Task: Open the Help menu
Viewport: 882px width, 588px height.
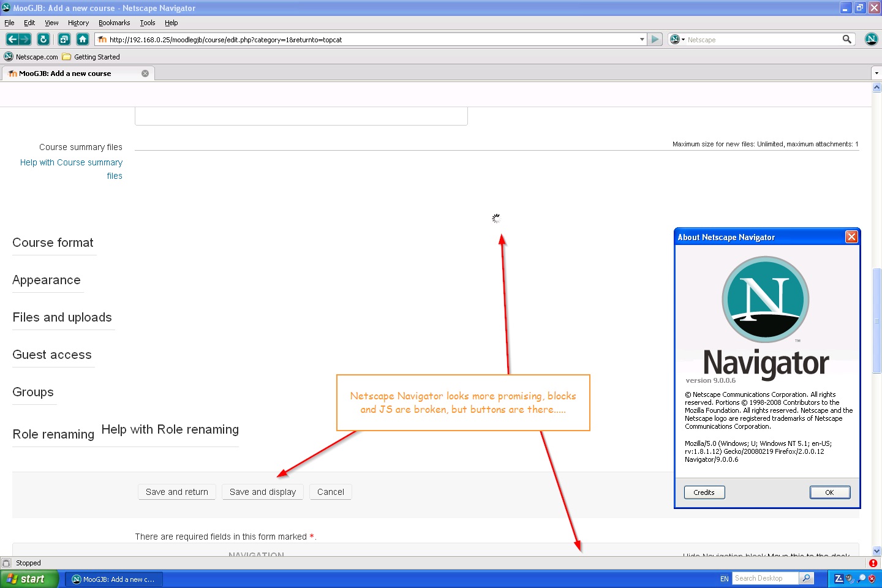Action: (171, 23)
